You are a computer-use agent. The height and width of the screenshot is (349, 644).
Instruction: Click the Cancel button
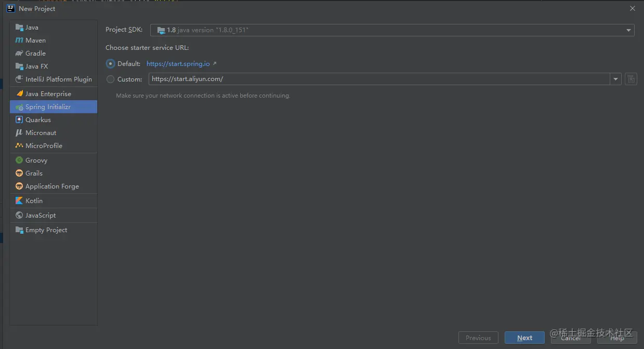point(571,338)
